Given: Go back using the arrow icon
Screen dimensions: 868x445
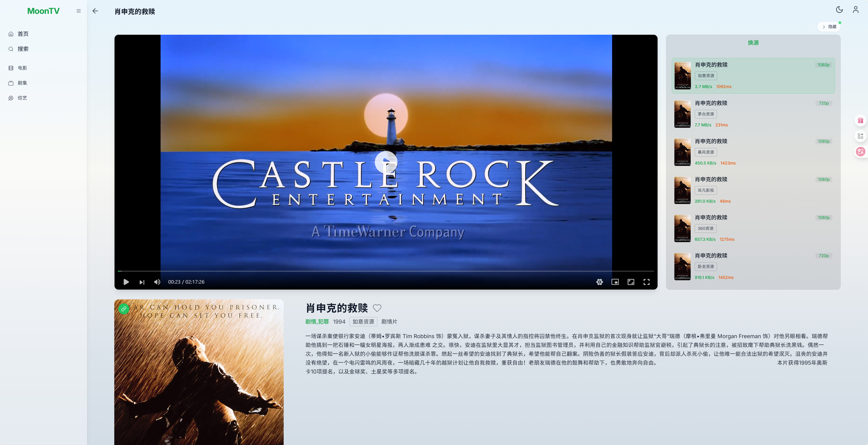Looking at the screenshot, I should [x=95, y=11].
